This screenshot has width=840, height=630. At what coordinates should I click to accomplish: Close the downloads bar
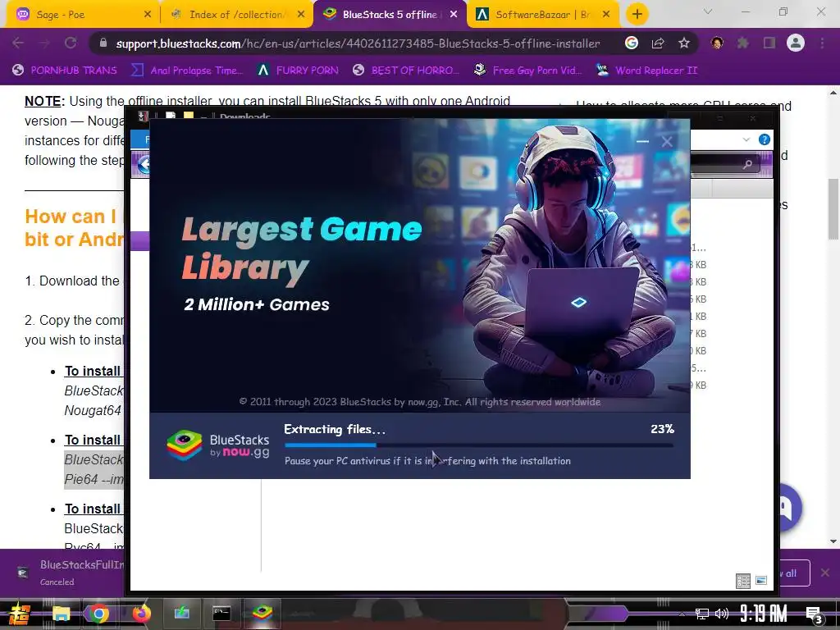[825, 573]
